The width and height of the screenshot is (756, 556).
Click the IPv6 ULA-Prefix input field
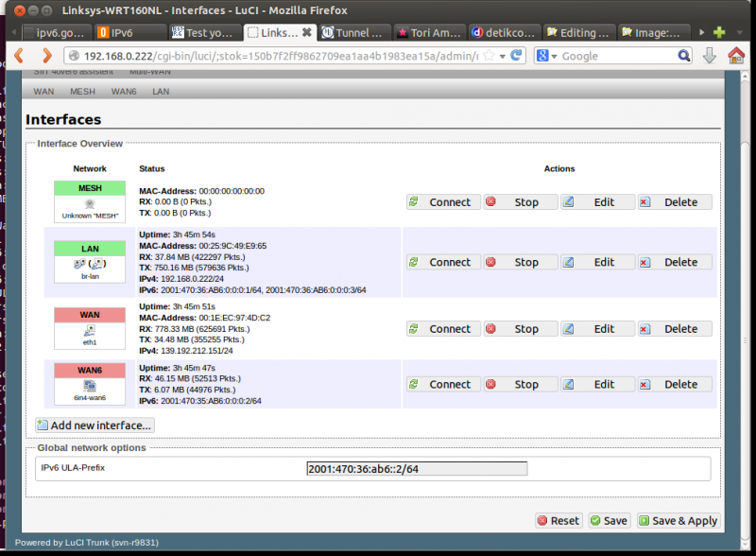416,468
